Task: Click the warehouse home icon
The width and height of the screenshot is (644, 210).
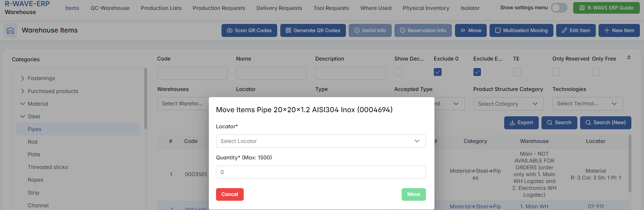Action: pos(10,30)
